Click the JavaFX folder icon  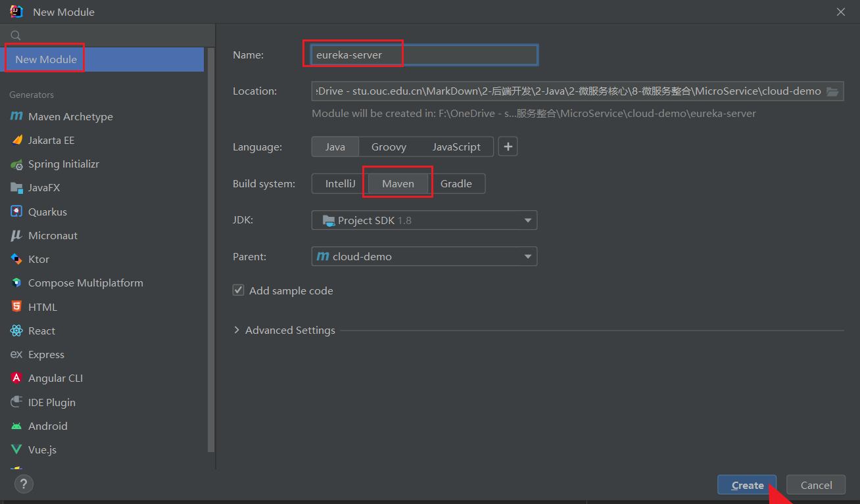tap(16, 188)
